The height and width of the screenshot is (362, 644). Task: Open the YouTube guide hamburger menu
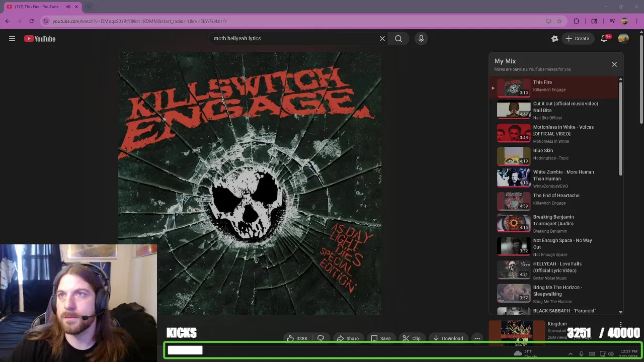12,39
